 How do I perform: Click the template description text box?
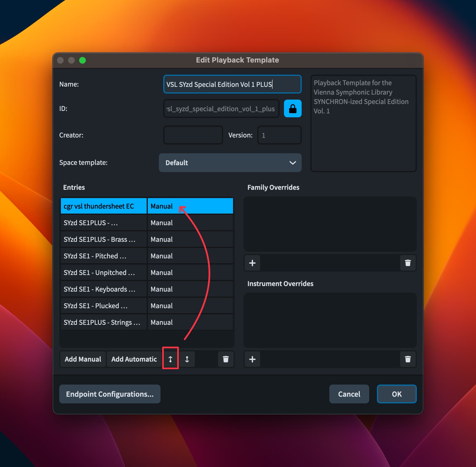pyautogui.click(x=364, y=123)
